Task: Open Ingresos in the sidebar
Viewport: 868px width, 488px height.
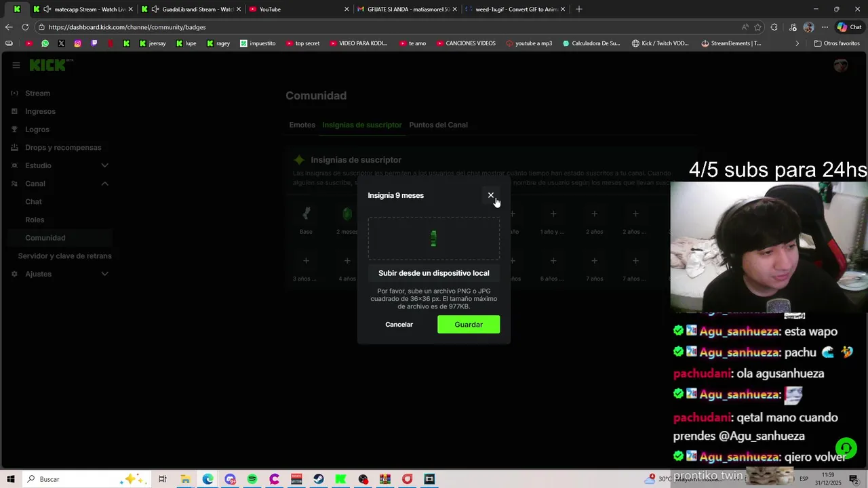Action: pos(41,111)
